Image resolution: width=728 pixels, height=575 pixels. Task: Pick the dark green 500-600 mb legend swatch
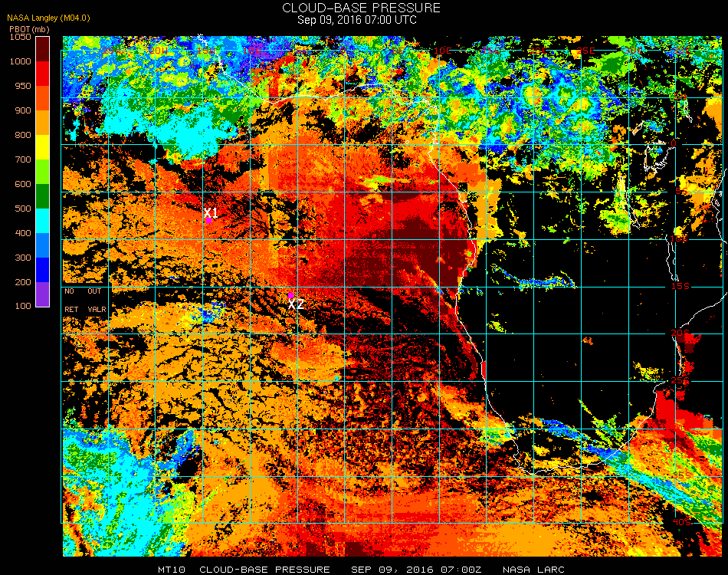coord(43,196)
